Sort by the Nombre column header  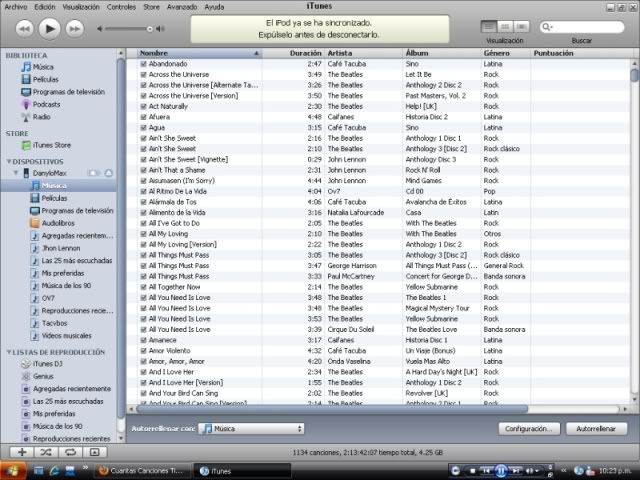coord(199,53)
